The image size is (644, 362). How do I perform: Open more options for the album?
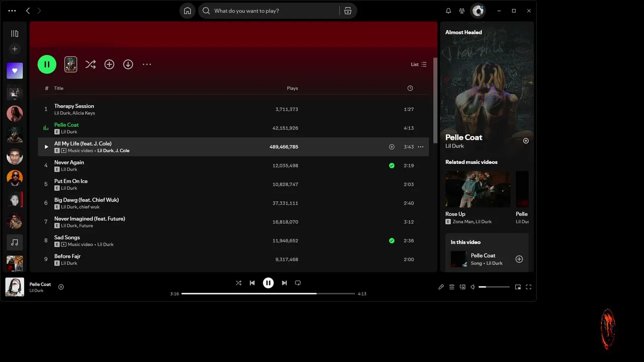147,64
